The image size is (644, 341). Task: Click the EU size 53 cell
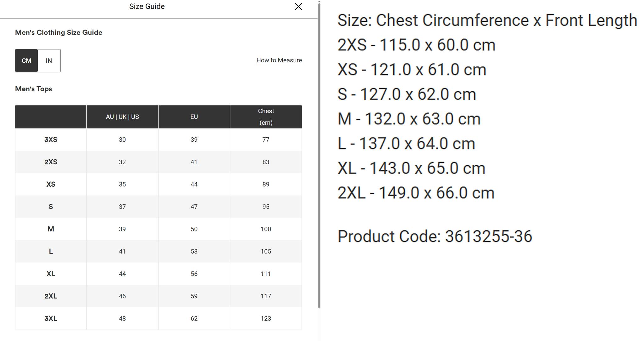(x=194, y=251)
